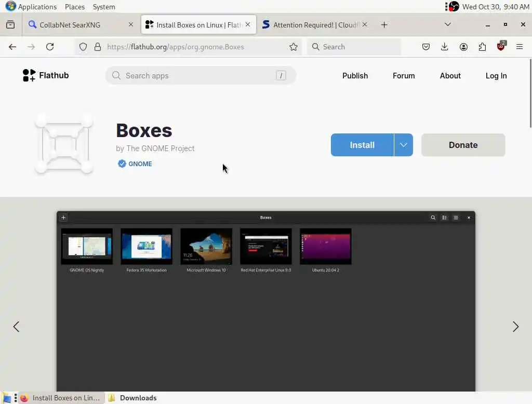Click the Install button
532x404 pixels.
click(362, 145)
